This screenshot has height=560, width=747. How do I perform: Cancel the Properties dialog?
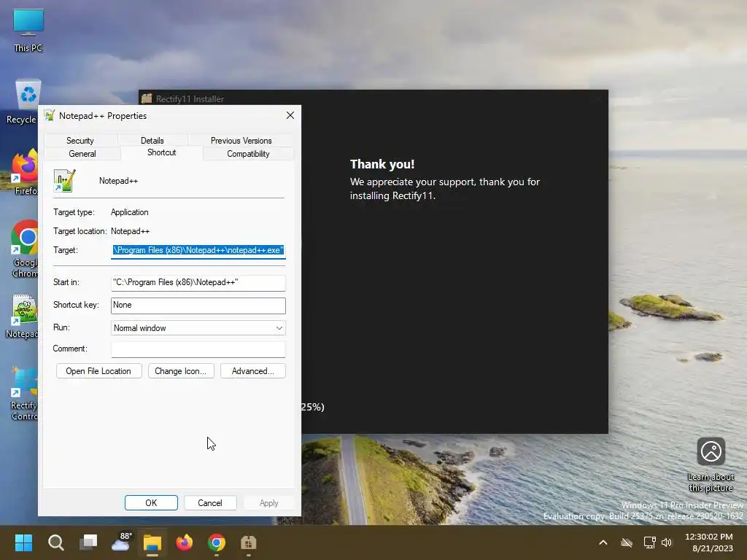point(209,503)
